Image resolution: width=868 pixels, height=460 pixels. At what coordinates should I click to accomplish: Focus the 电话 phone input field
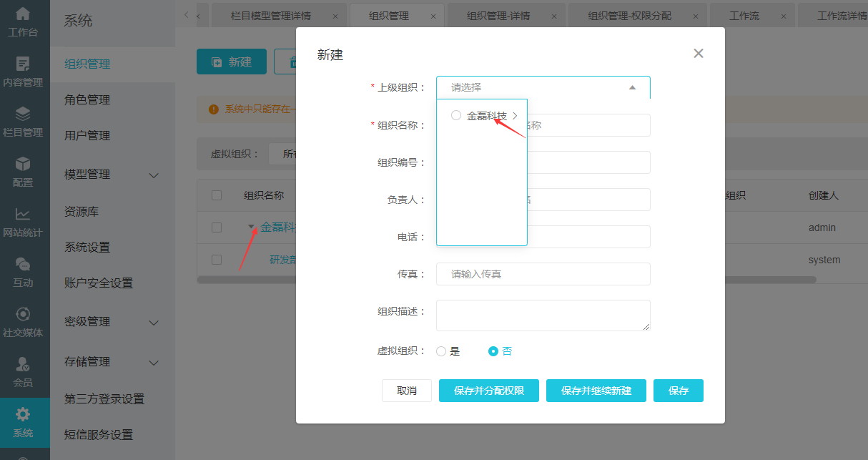[x=543, y=237]
